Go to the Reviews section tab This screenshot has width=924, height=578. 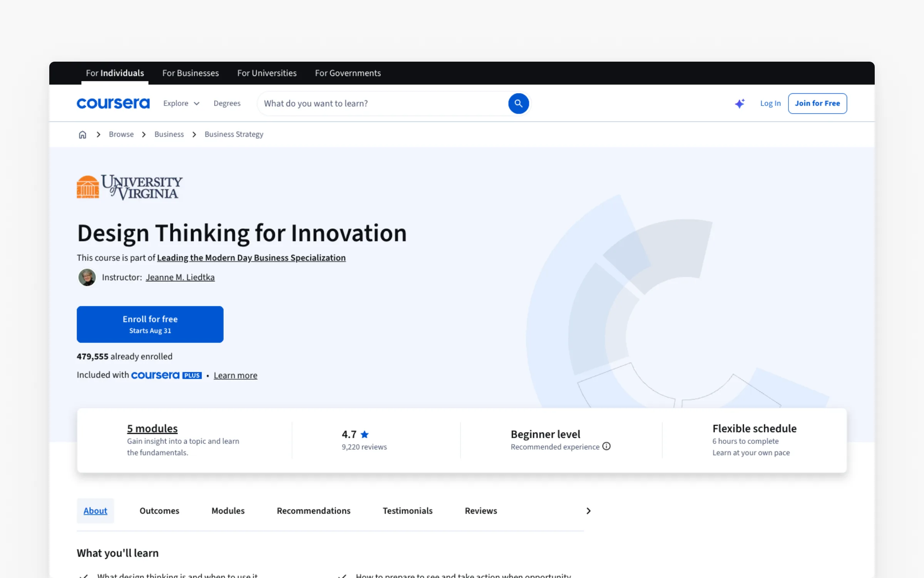[x=481, y=511]
